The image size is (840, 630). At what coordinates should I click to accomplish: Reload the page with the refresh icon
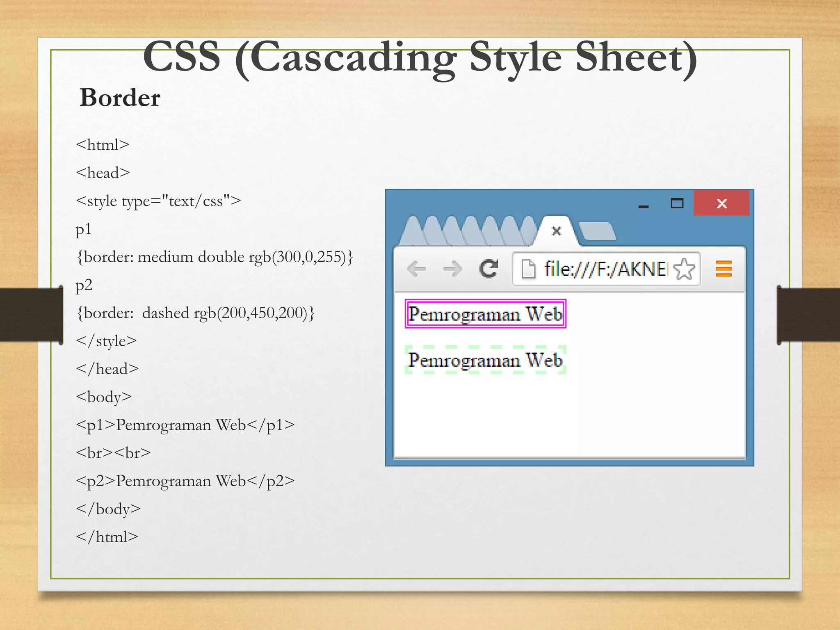(488, 269)
